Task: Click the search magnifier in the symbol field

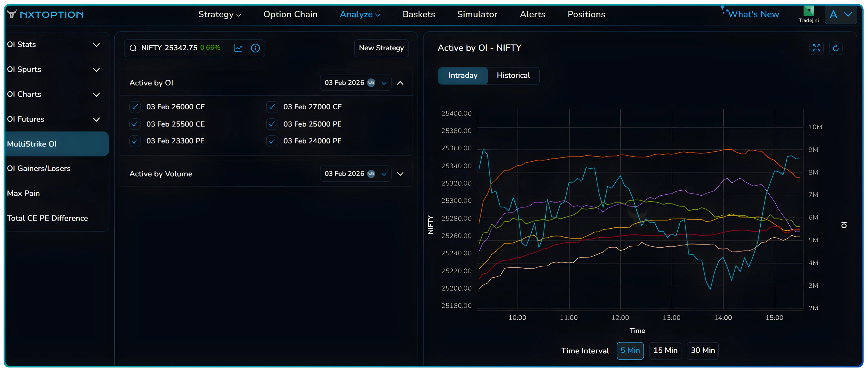Action: point(133,48)
